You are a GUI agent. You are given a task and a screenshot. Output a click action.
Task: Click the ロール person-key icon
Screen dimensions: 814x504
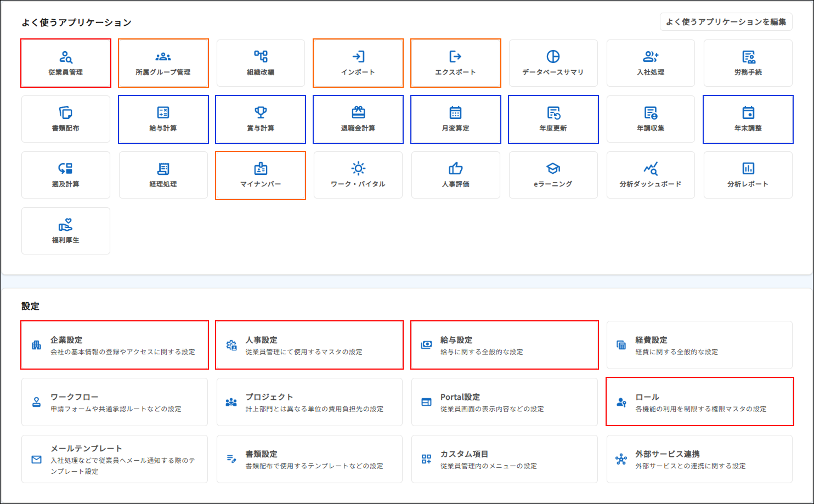pyautogui.click(x=621, y=402)
